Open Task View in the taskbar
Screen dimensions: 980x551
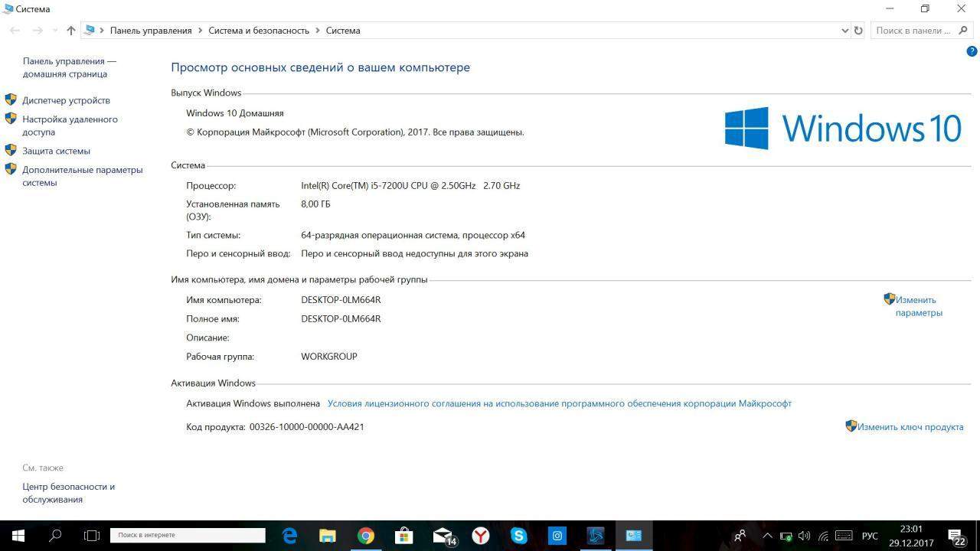point(92,536)
